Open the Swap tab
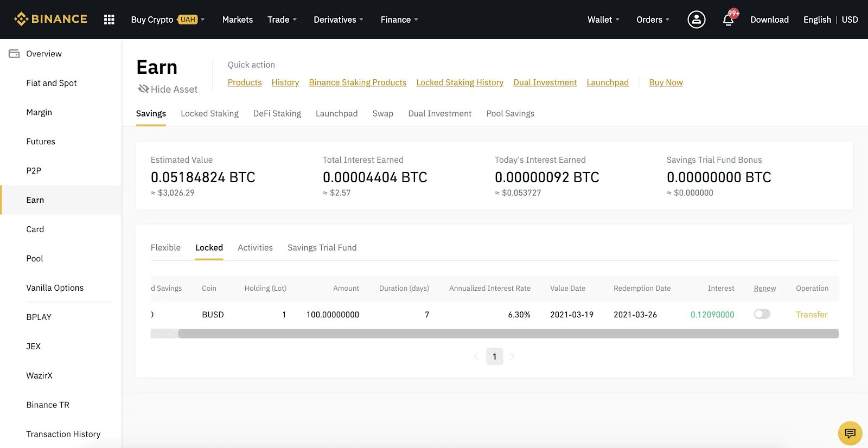868x448 pixels. pos(383,113)
